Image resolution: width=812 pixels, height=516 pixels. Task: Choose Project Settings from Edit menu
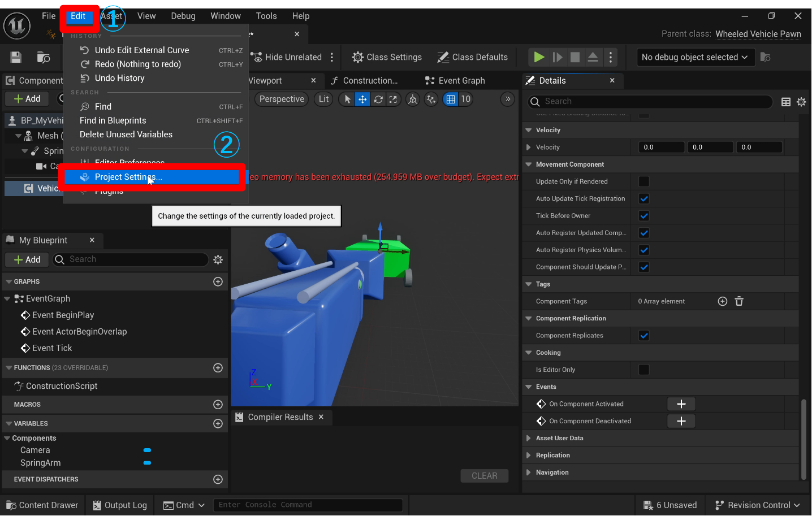tap(152, 177)
